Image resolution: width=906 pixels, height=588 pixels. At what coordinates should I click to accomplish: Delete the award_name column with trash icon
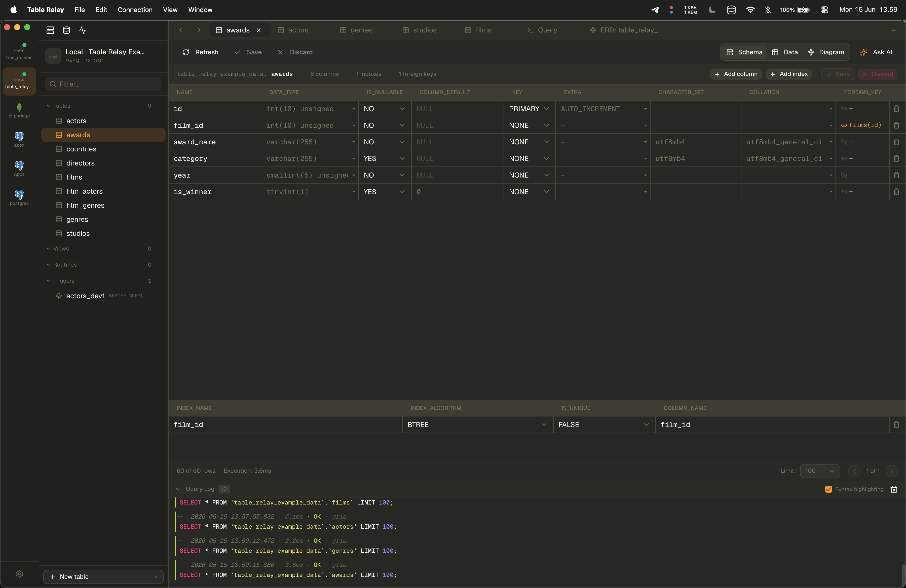pos(896,142)
